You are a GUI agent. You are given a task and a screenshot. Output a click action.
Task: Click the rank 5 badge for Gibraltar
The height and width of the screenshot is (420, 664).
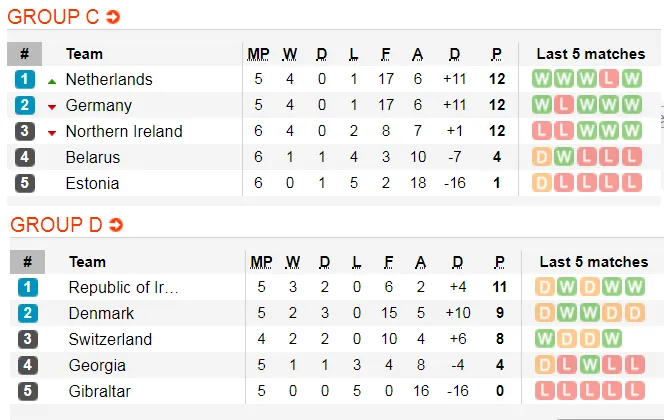(x=26, y=391)
